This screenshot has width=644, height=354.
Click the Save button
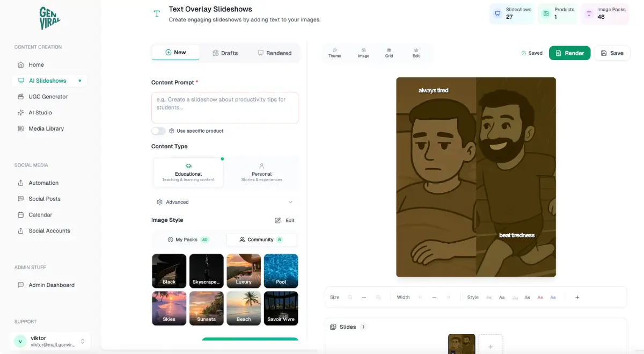pos(612,53)
